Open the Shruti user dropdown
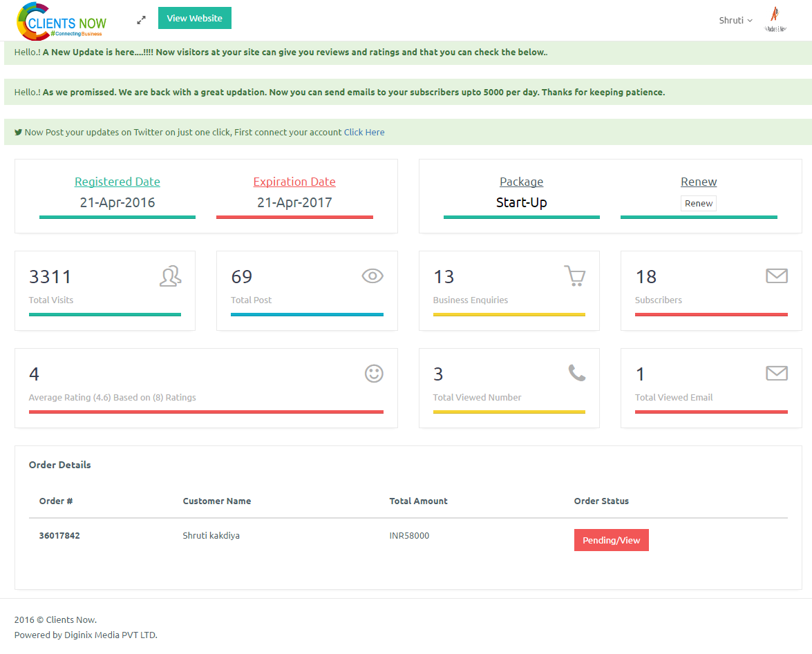Viewport: 812px width, 654px height. (x=735, y=20)
